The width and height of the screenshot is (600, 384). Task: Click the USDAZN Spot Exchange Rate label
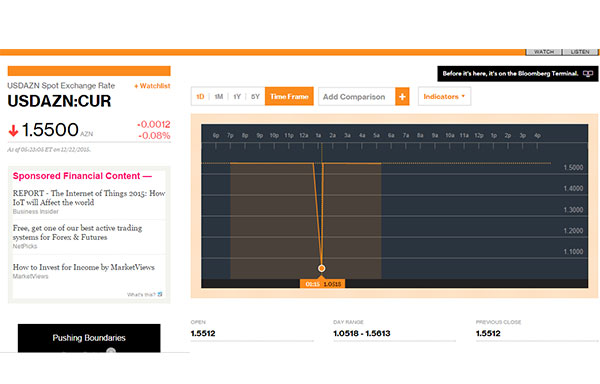click(x=61, y=86)
